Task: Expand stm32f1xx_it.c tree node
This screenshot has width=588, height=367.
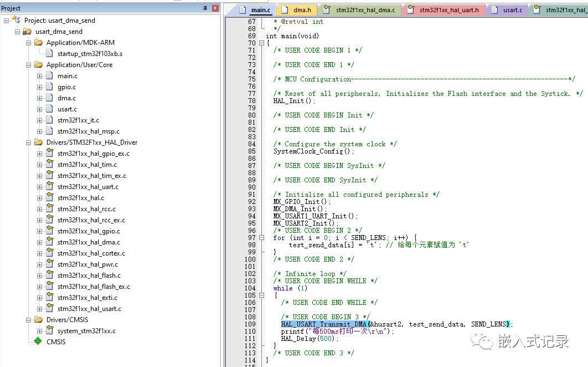Action: [x=39, y=121]
